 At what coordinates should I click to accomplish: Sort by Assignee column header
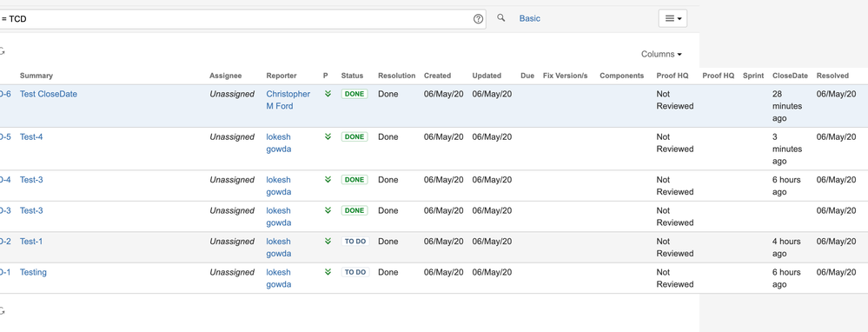(225, 76)
